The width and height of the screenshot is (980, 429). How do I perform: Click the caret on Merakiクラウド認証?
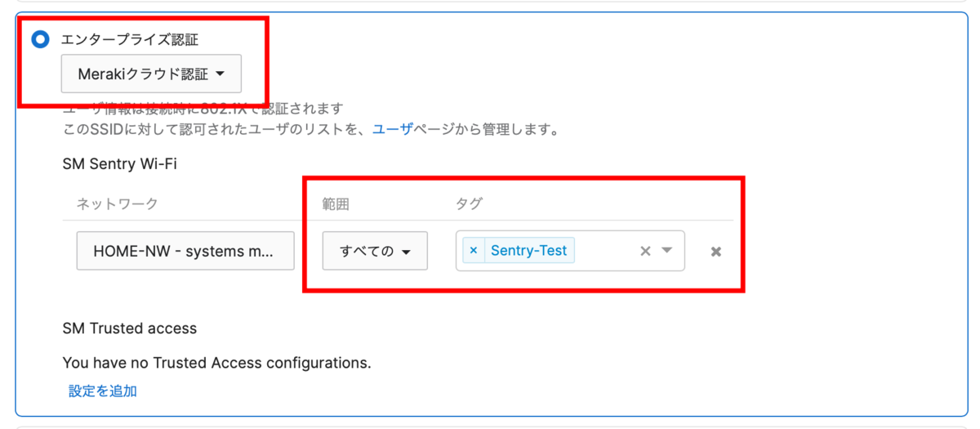pos(220,74)
